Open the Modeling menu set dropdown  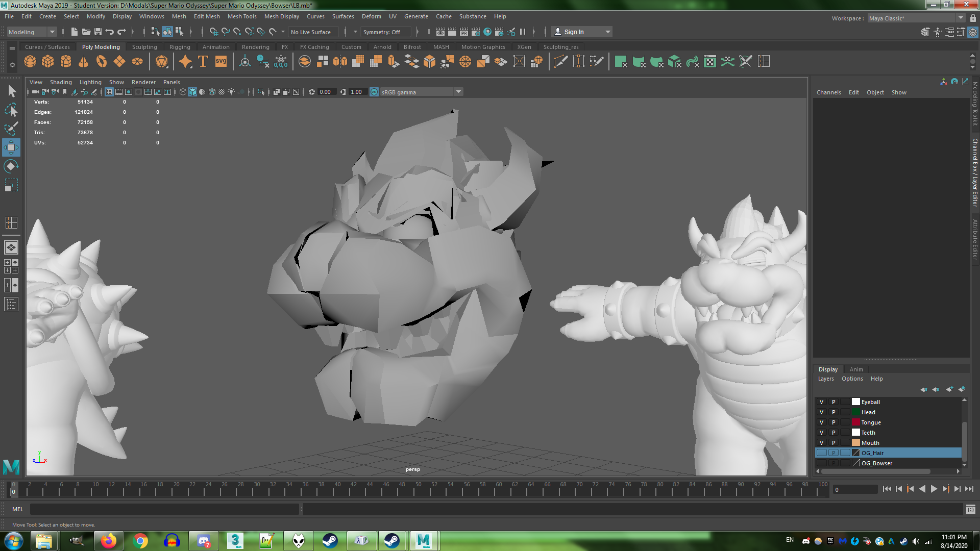(x=32, y=32)
